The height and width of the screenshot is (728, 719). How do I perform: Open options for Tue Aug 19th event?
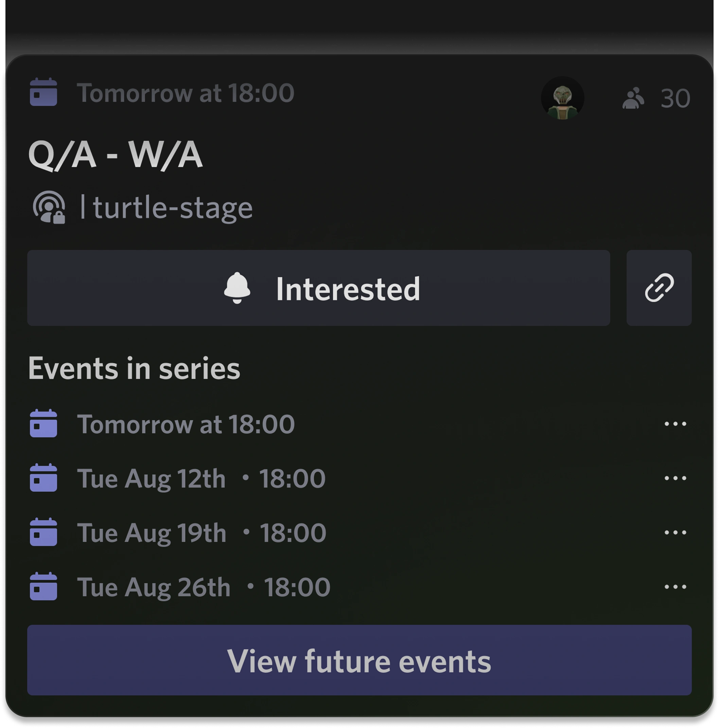(675, 532)
